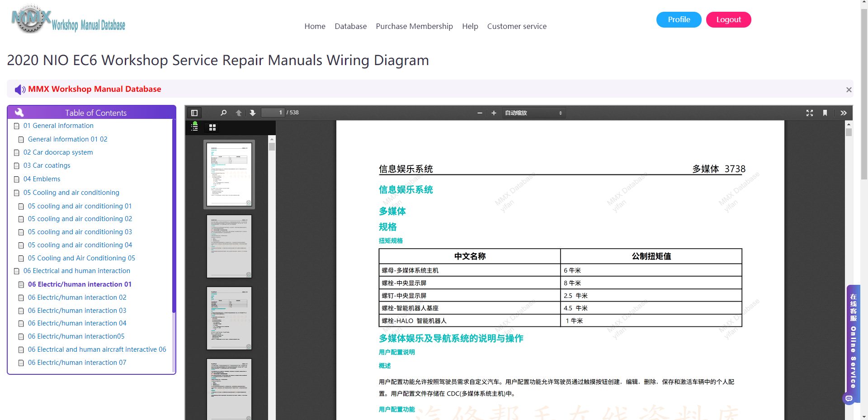Open 06 Electric/human interaction 04
Image resolution: width=868 pixels, height=420 pixels.
77,323
